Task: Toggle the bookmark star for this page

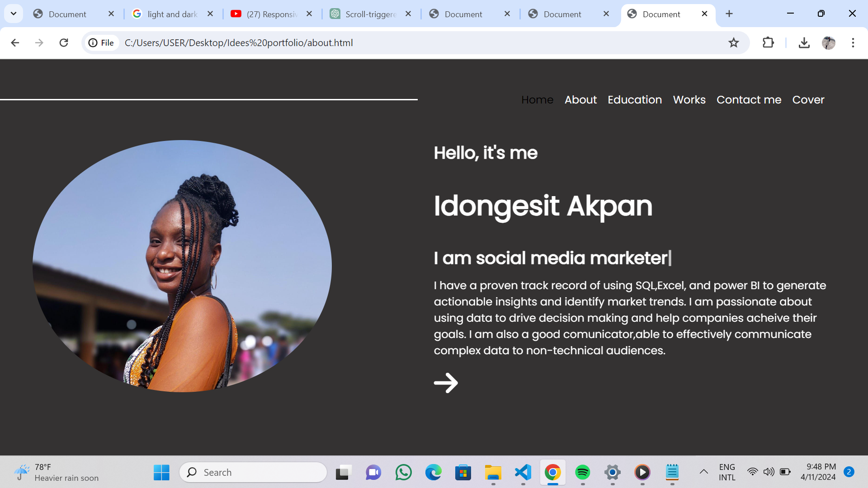Action: click(734, 42)
